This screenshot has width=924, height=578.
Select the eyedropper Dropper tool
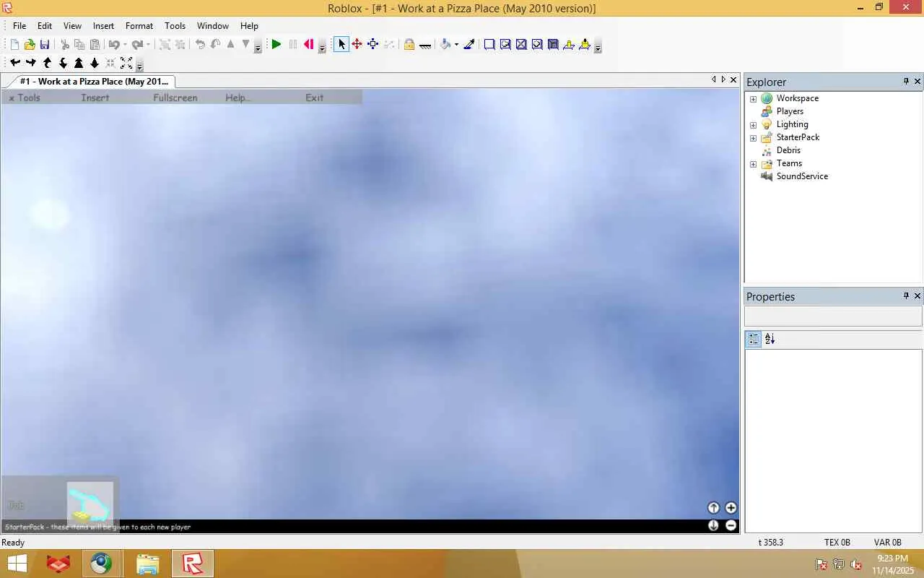(x=469, y=45)
